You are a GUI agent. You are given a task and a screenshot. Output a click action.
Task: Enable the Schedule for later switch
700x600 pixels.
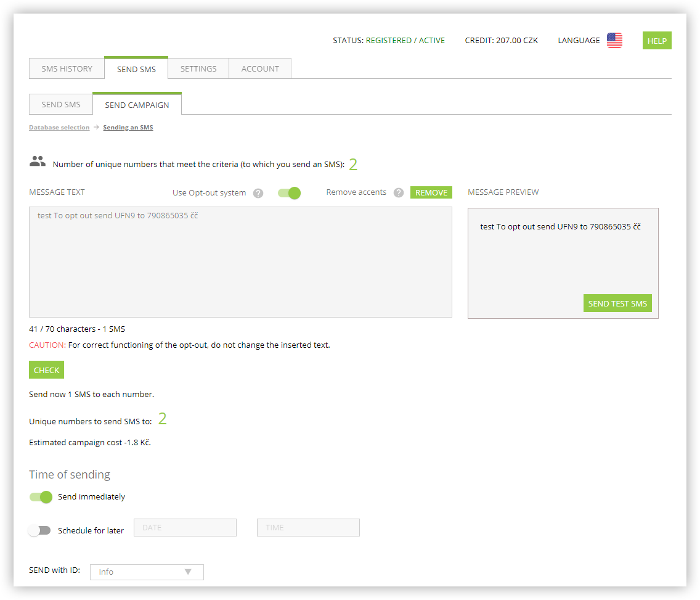tap(41, 530)
